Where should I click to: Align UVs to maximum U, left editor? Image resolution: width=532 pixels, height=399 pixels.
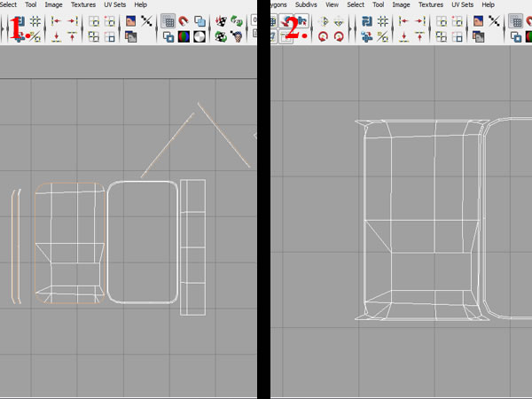(x=72, y=21)
